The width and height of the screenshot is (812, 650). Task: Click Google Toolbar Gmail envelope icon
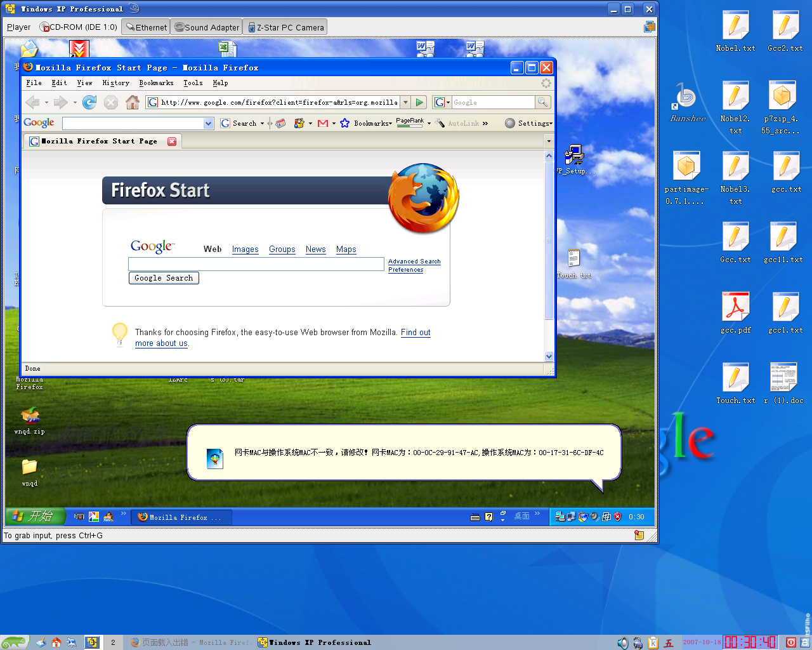point(323,123)
